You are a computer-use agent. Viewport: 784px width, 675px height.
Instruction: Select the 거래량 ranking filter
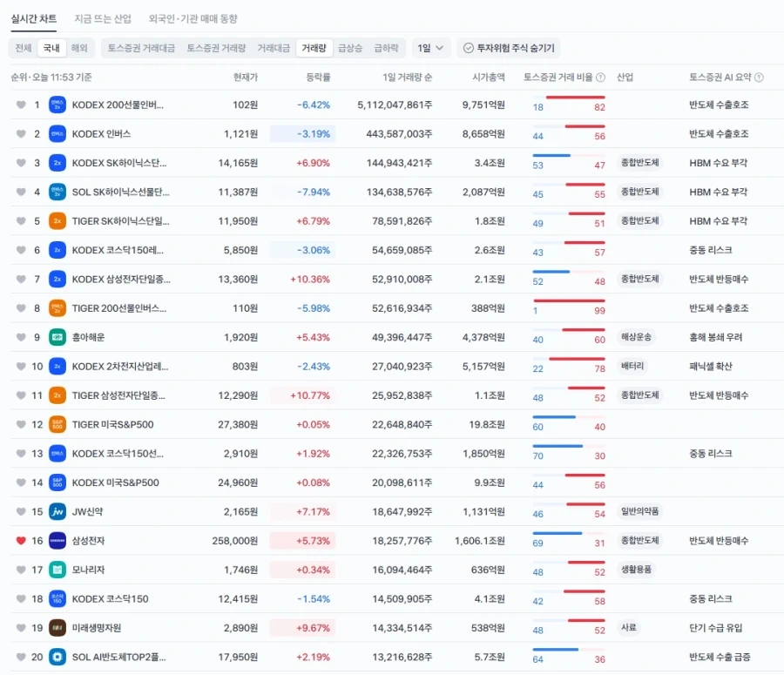[314, 48]
